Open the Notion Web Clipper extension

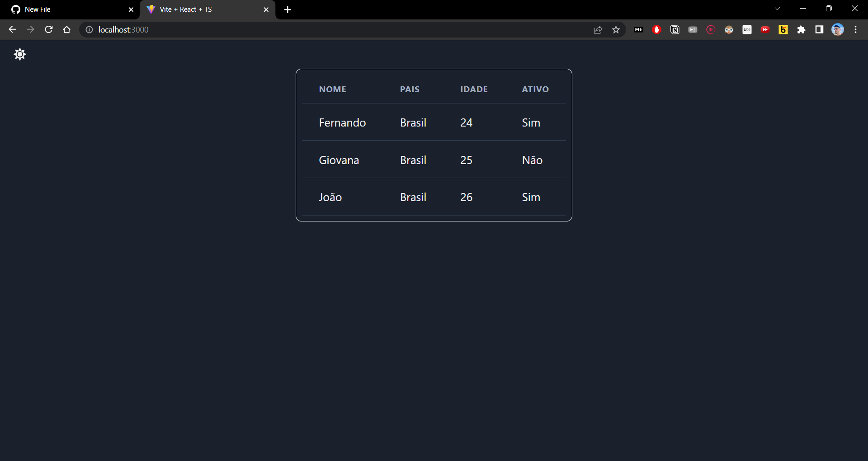pos(675,29)
